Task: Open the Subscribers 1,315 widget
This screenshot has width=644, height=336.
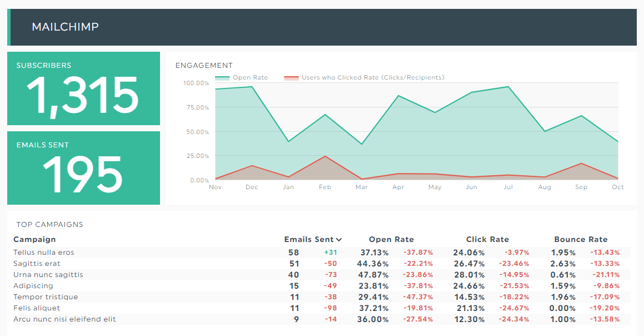Action: coord(83,88)
